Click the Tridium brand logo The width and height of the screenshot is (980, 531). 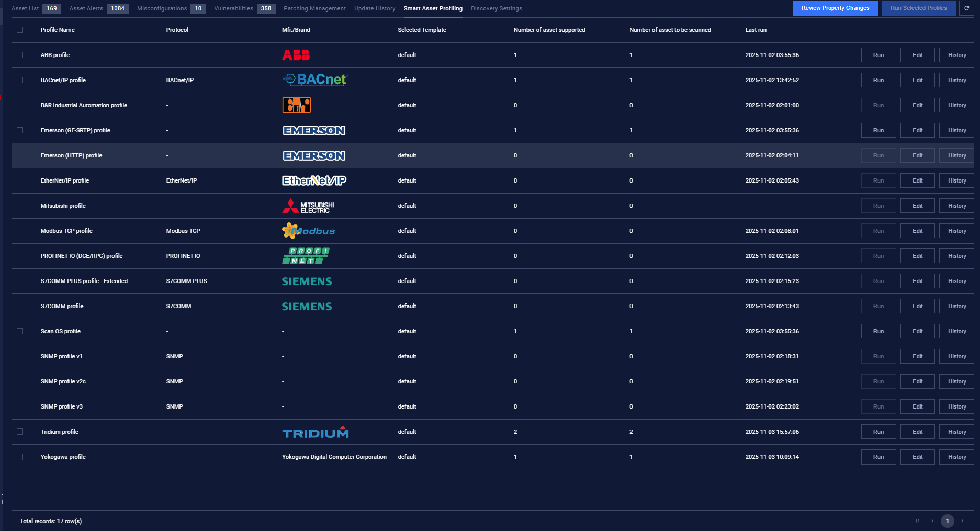(316, 432)
